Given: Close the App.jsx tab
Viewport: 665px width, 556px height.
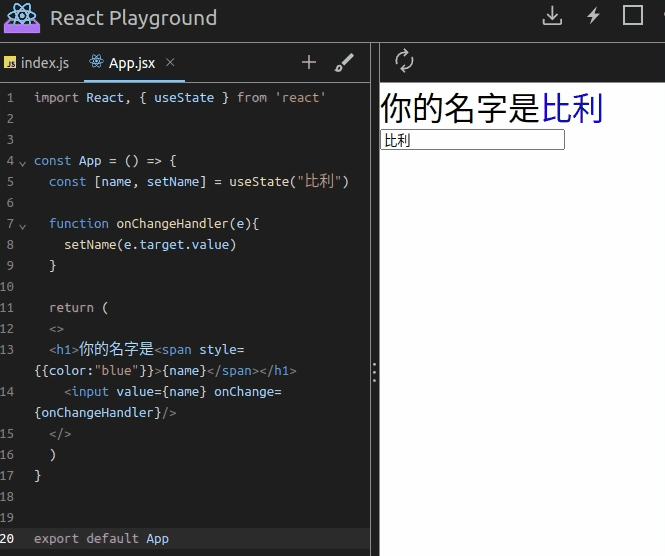Looking at the screenshot, I should pos(170,62).
